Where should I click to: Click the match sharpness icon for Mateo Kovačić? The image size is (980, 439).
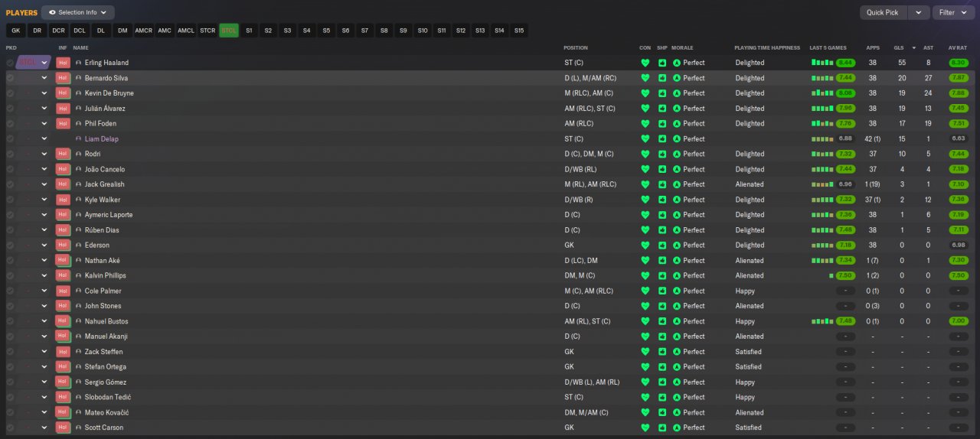(x=662, y=412)
